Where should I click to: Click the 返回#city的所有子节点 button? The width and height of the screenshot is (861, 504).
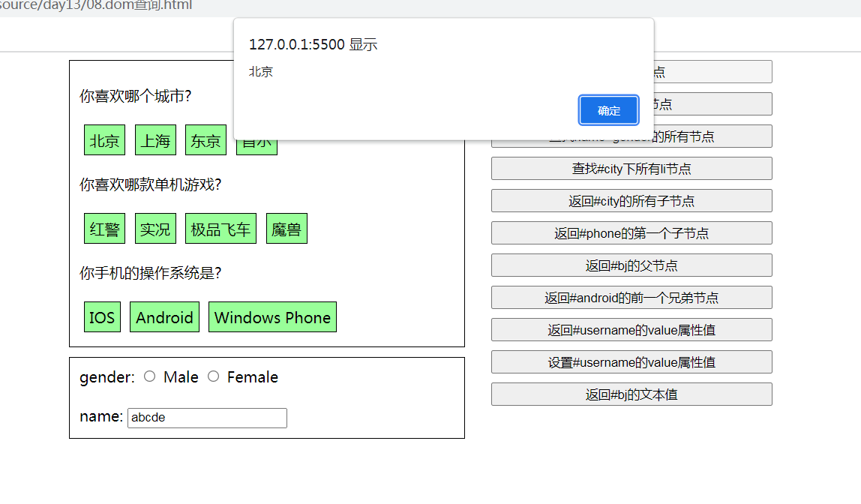(x=631, y=200)
